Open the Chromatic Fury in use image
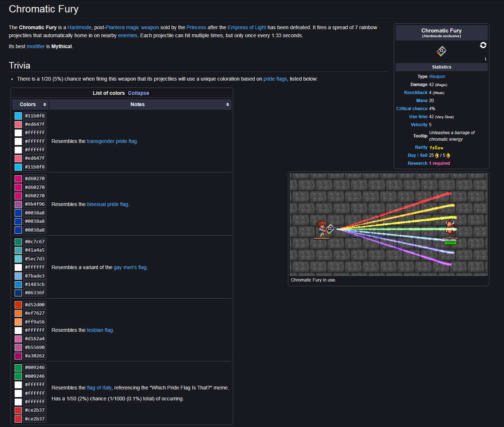This screenshot has height=427, width=504. pos(389,225)
